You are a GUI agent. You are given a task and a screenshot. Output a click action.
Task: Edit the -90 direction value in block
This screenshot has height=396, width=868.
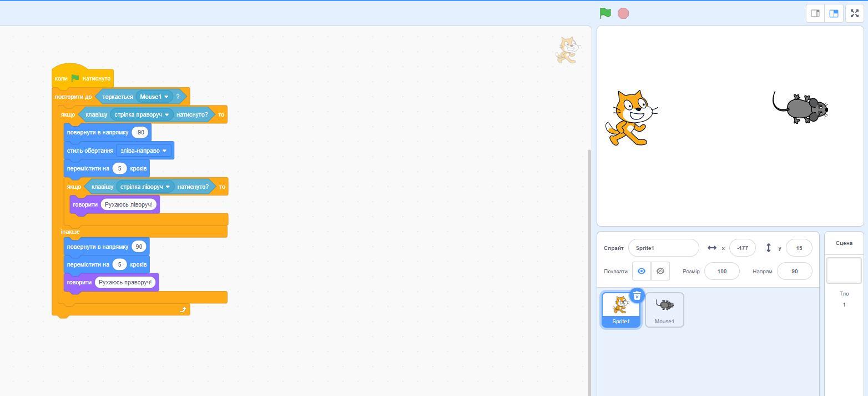tap(140, 132)
